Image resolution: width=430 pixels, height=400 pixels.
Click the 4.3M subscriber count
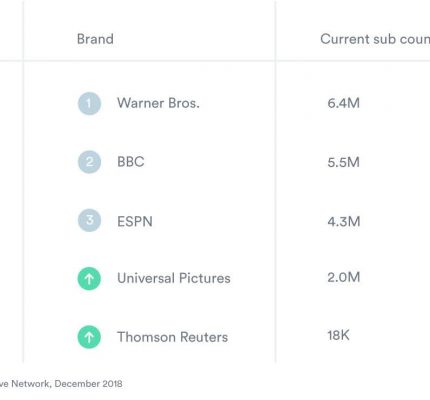tap(344, 221)
